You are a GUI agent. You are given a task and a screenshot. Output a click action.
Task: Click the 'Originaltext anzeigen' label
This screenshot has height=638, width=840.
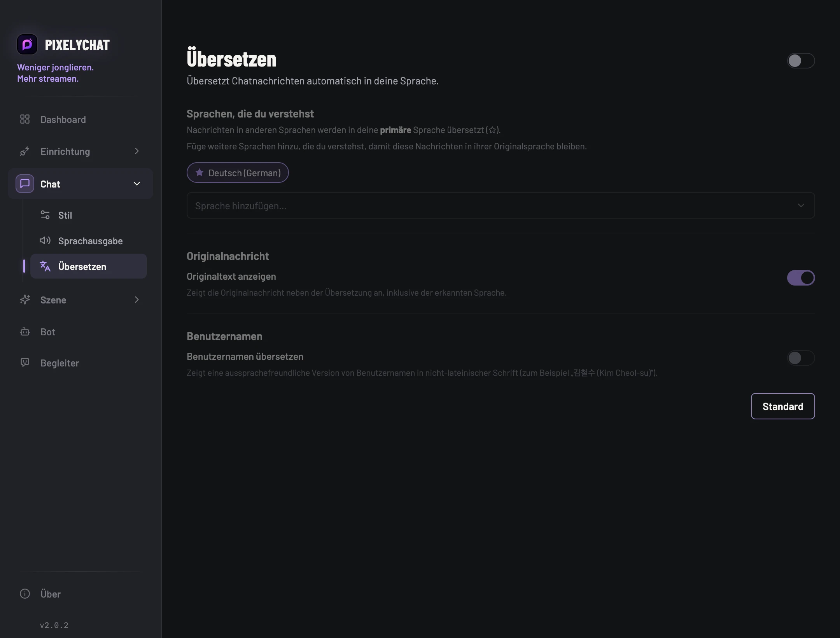point(231,277)
